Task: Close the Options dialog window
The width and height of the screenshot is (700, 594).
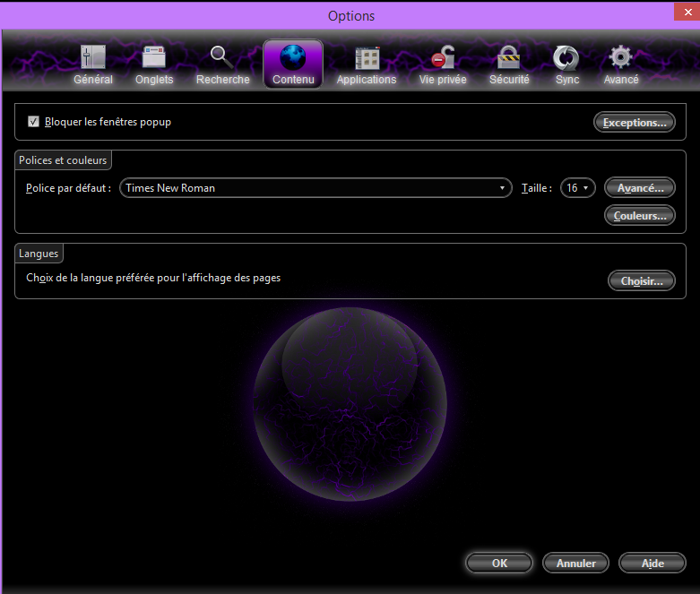Action: coord(684,13)
